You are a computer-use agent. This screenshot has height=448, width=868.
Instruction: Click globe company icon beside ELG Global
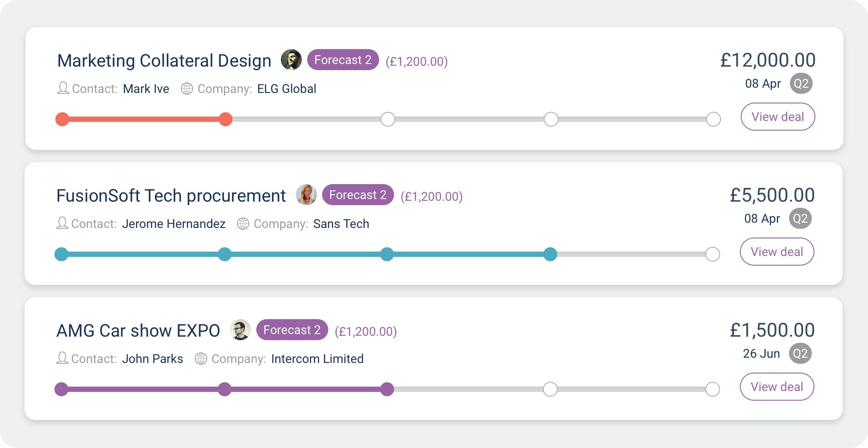pyautogui.click(x=187, y=89)
